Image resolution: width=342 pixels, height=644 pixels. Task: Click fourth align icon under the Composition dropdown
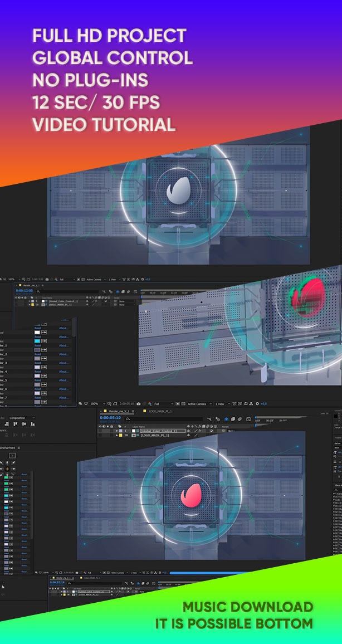point(32,424)
